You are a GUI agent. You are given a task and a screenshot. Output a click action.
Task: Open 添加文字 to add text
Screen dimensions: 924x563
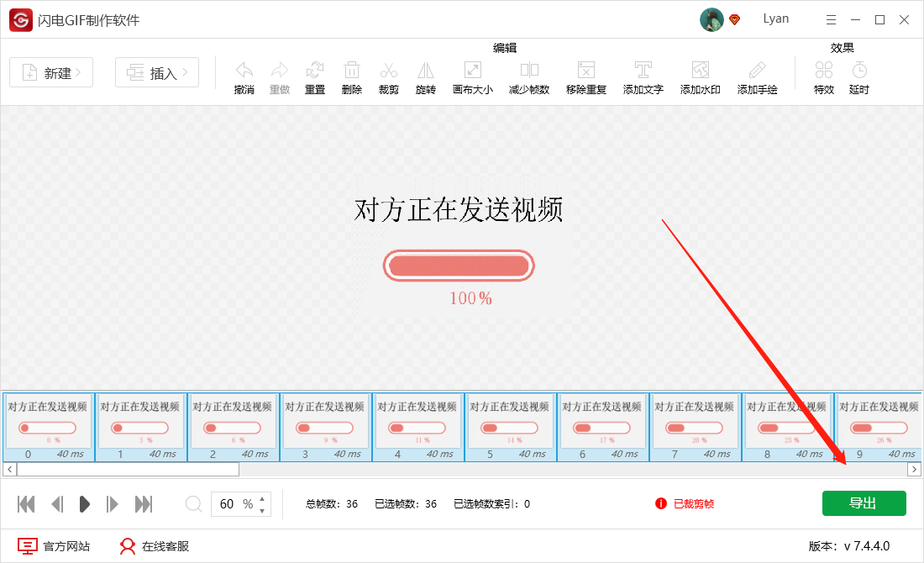point(643,76)
